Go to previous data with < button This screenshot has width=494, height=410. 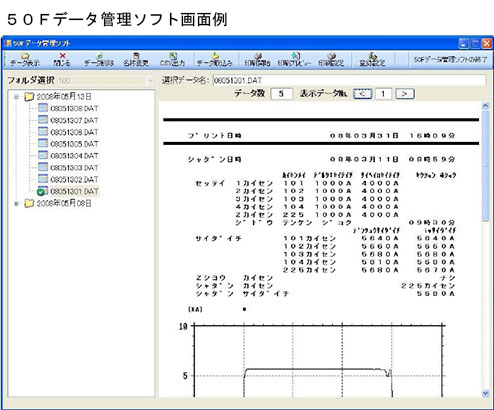pos(363,94)
